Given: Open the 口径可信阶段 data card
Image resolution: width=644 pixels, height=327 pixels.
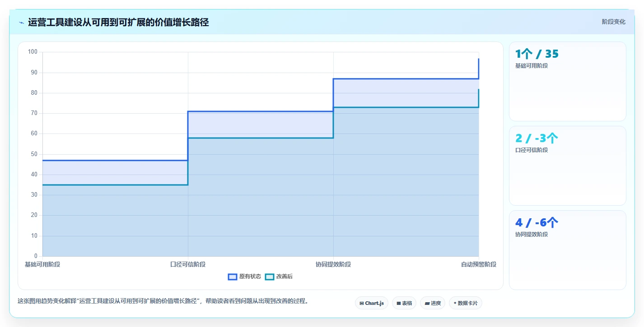Looking at the screenshot, I should (x=568, y=166).
